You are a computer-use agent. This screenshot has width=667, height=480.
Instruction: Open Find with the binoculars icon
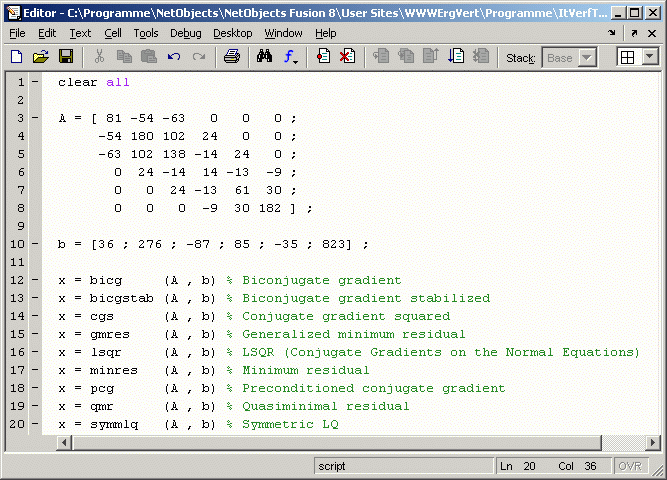point(264,57)
